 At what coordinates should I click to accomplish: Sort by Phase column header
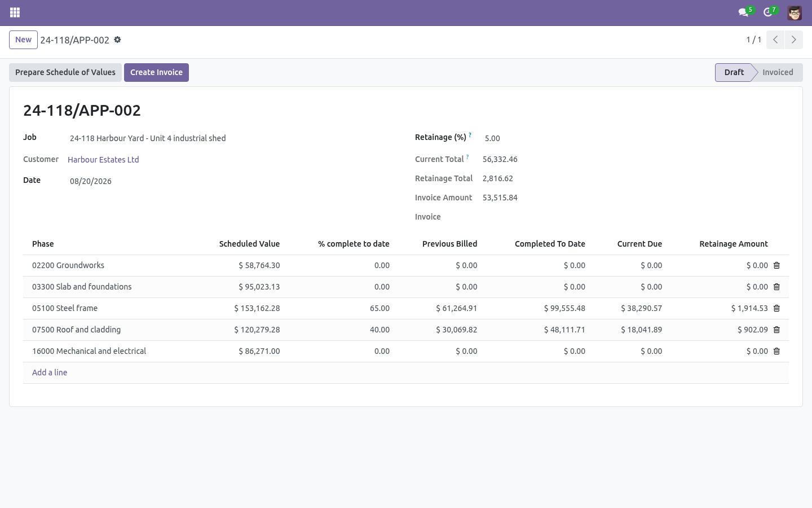43,244
